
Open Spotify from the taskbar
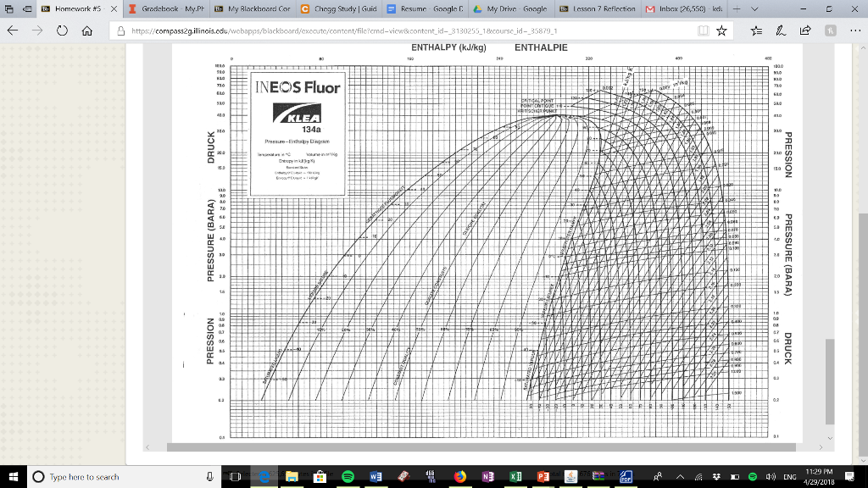click(348, 477)
